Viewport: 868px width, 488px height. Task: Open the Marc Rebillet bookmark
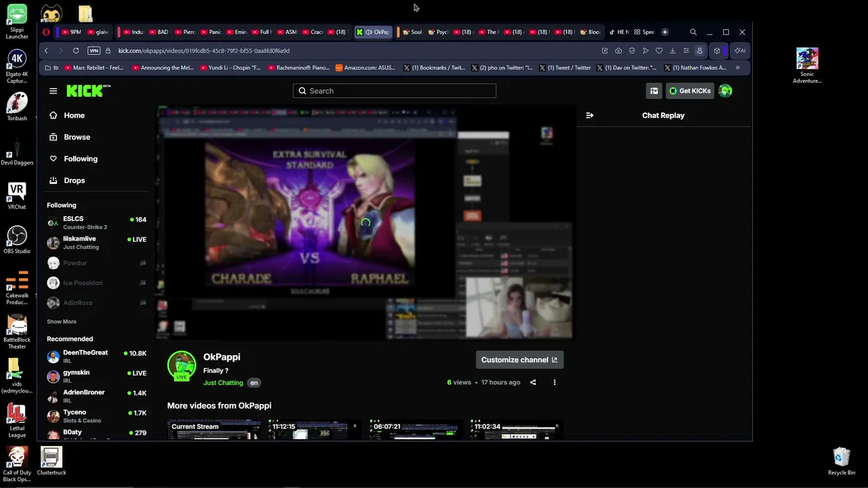[94, 68]
